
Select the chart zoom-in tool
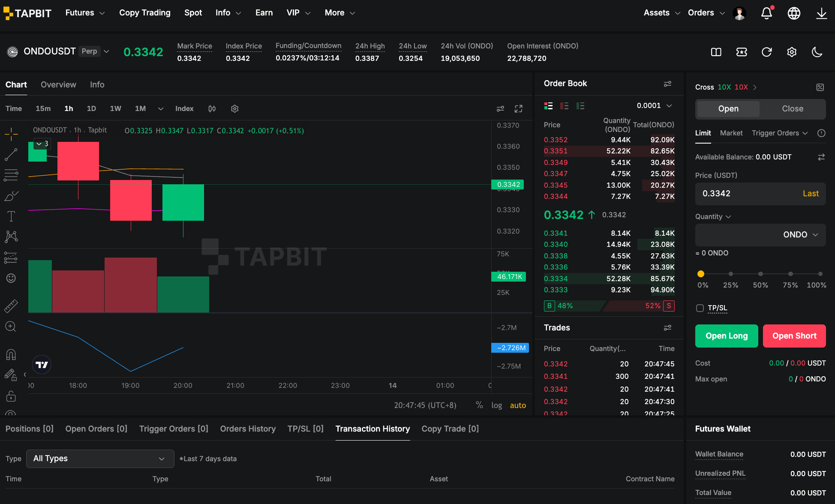click(11, 327)
